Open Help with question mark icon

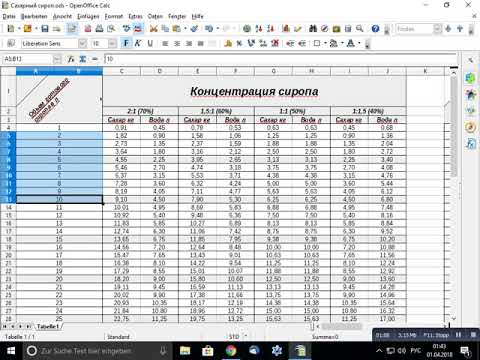(375, 29)
